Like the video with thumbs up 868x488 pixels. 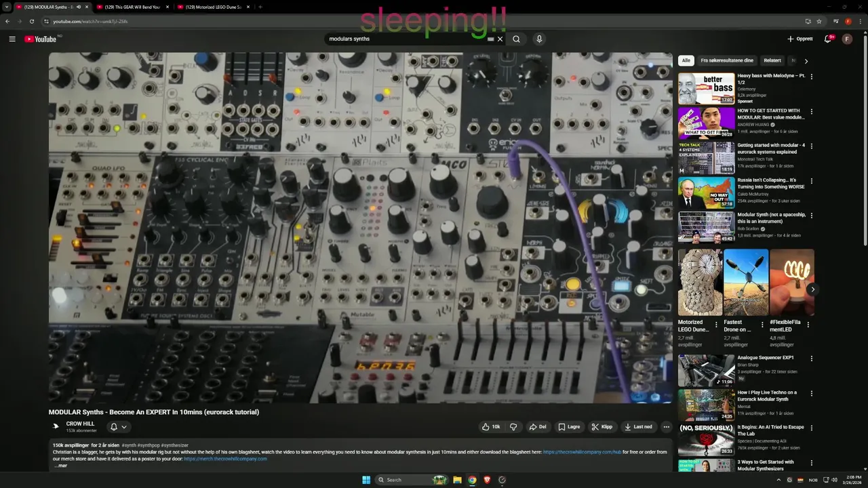[x=491, y=427]
